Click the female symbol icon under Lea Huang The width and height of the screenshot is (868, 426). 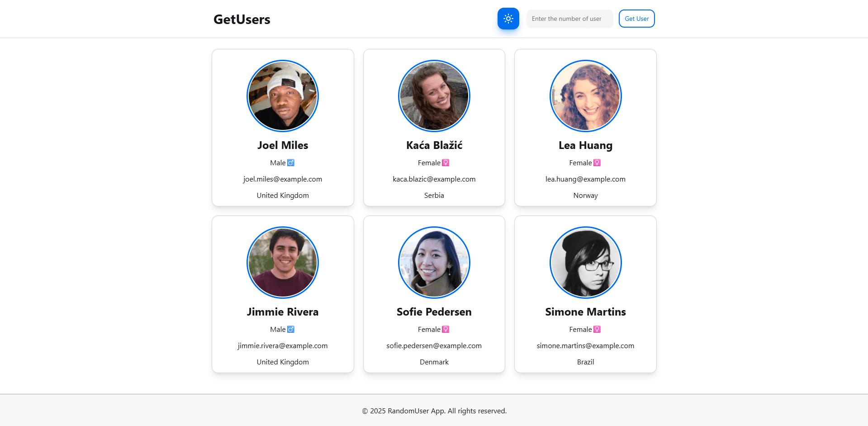click(597, 163)
